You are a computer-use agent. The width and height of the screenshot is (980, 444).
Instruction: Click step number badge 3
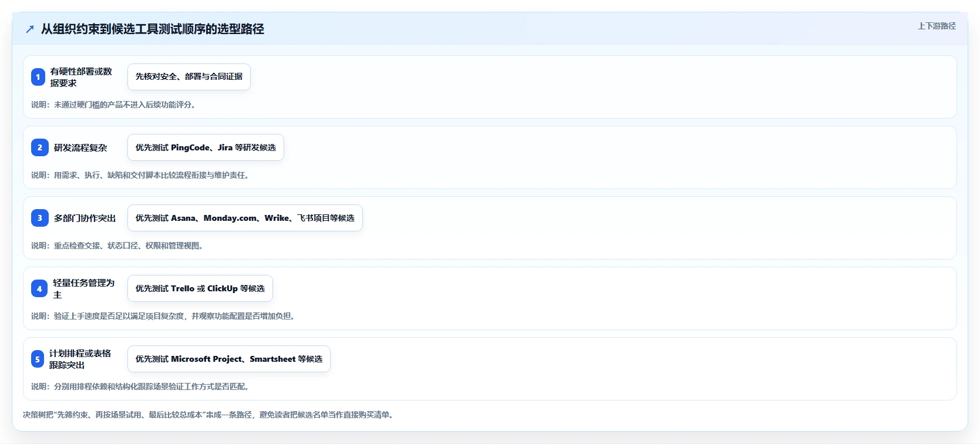pyautogui.click(x=40, y=218)
